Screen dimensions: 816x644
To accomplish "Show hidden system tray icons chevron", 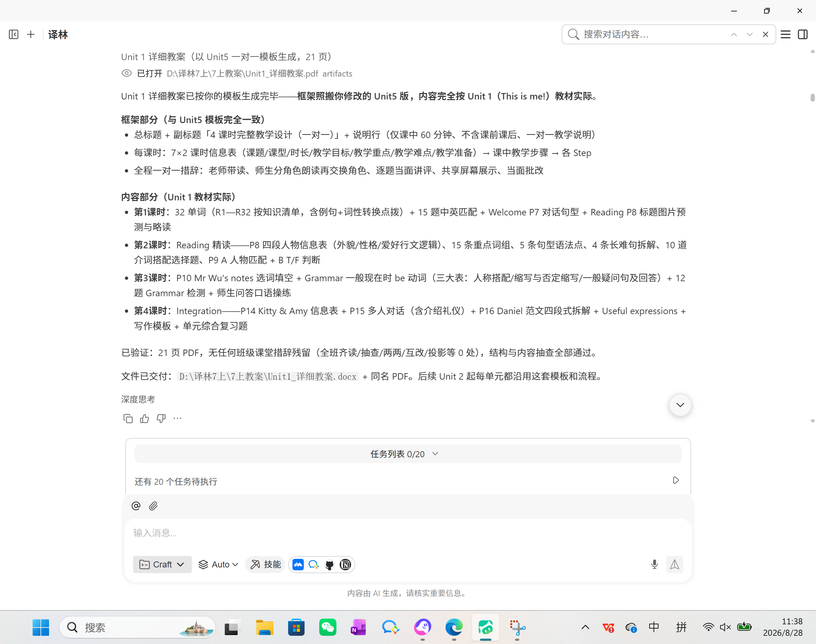I will coord(585,628).
